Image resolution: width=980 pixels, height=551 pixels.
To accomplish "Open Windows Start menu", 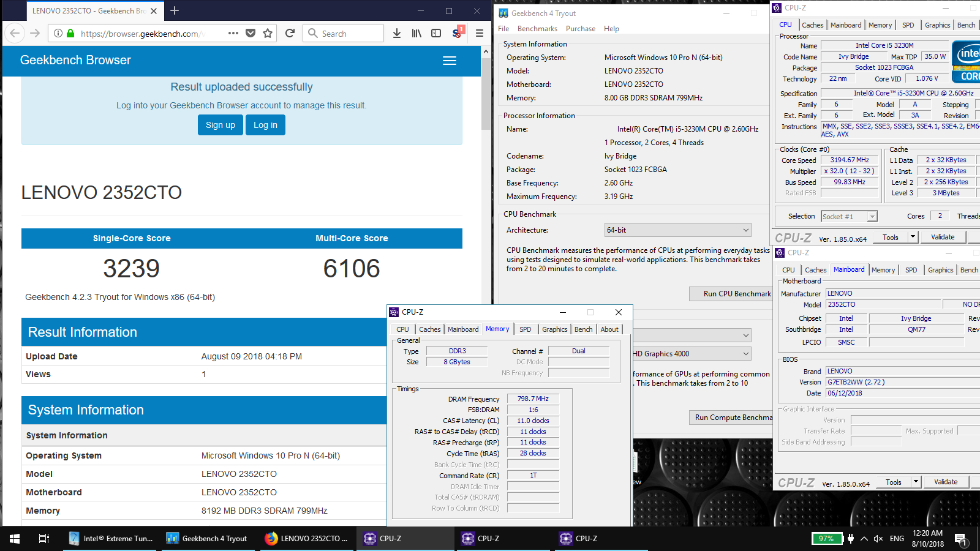I will pos(15,539).
